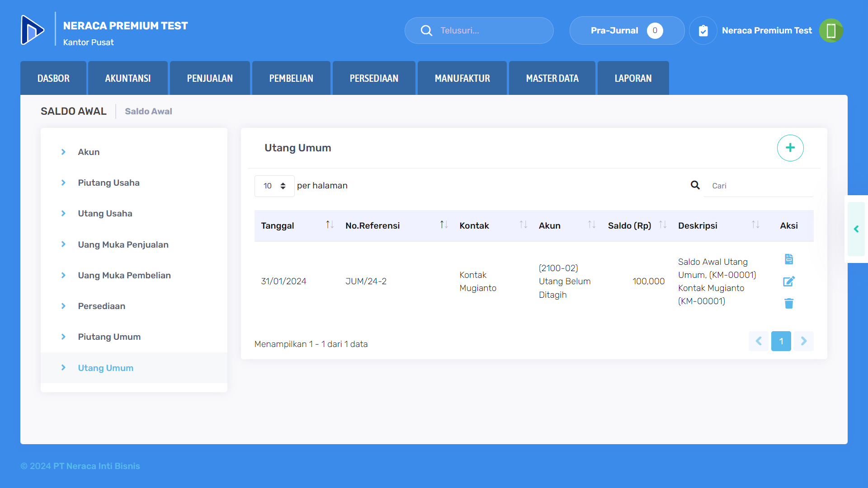Image resolution: width=868 pixels, height=488 pixels.
Task: Go to next page arrow
Action: click(x=804, y=341)
